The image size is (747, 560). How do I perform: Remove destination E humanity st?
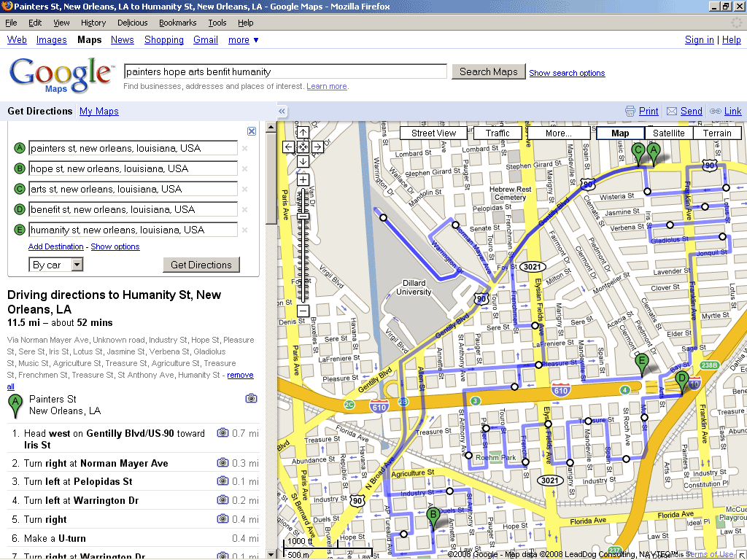(244, 230)
